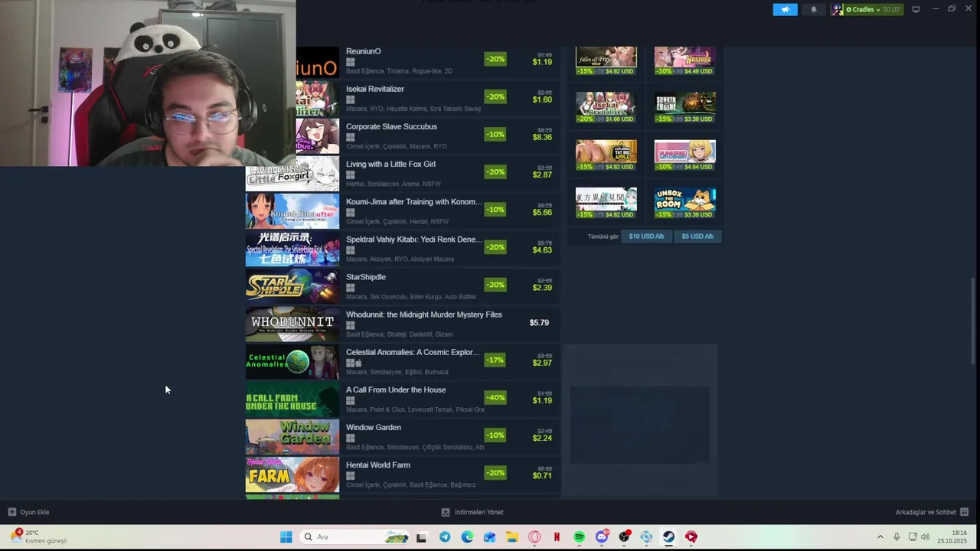Open OBS Studio from the taskbar
The height and width of the screenshot is (551, 980).
click(x=624, y=537)
